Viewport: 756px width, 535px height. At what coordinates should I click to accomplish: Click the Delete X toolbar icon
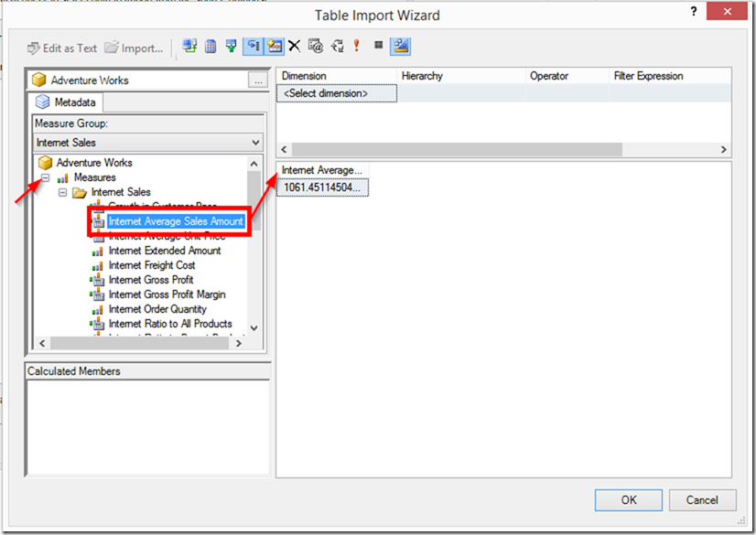coord(295,47)
